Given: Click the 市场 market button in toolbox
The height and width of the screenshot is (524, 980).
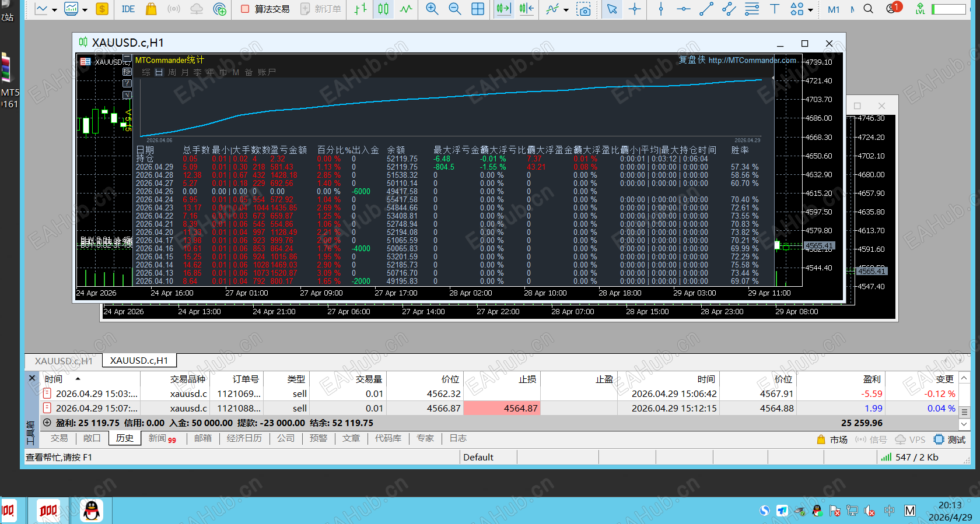Looking at the screenshot, I should (832, 439).
